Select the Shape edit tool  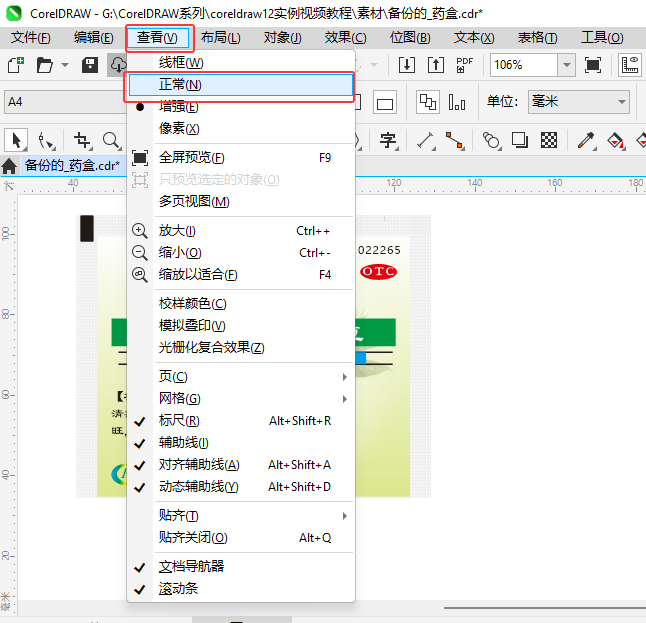pos(46,141)
